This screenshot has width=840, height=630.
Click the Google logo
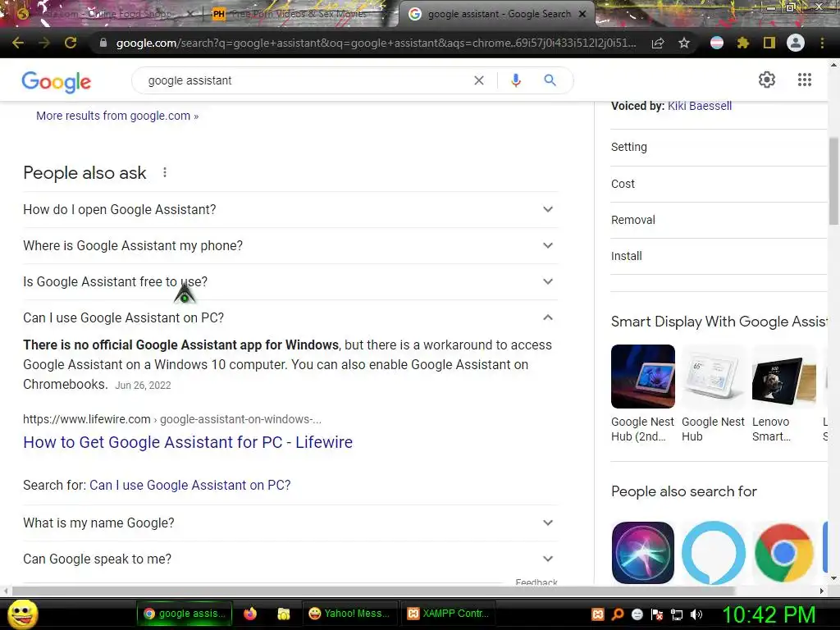[x=57, y=81]
